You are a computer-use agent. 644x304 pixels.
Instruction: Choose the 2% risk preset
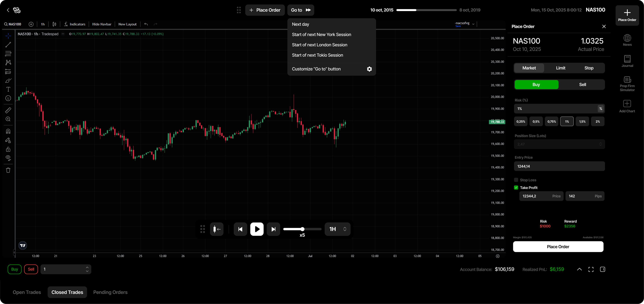pos(597,122)
